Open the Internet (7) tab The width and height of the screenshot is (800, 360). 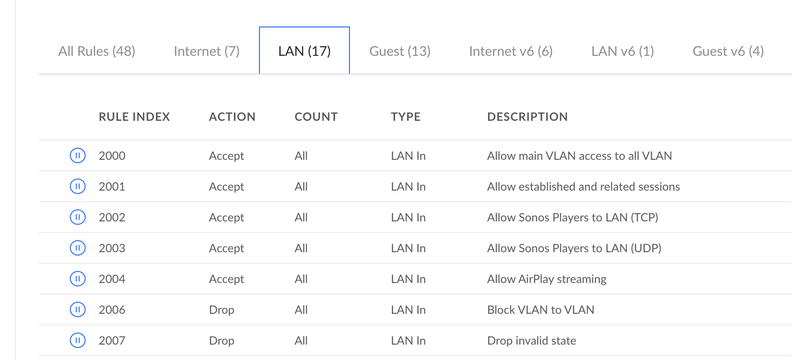click(x=207, y=51)
